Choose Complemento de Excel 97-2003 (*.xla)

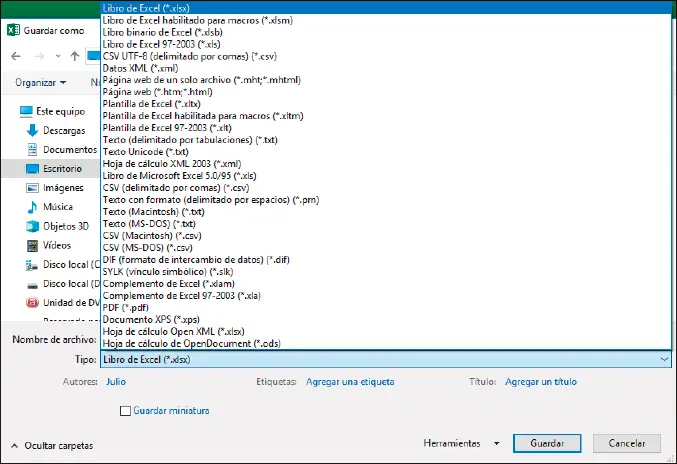(x=386, y=296)
